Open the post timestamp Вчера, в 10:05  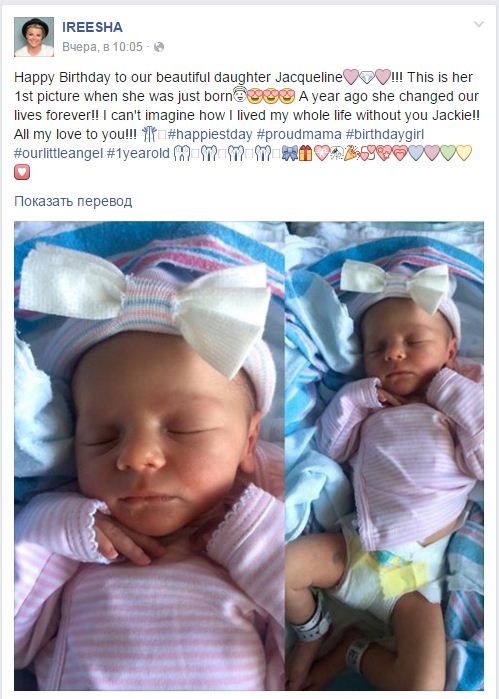point(103,47)
